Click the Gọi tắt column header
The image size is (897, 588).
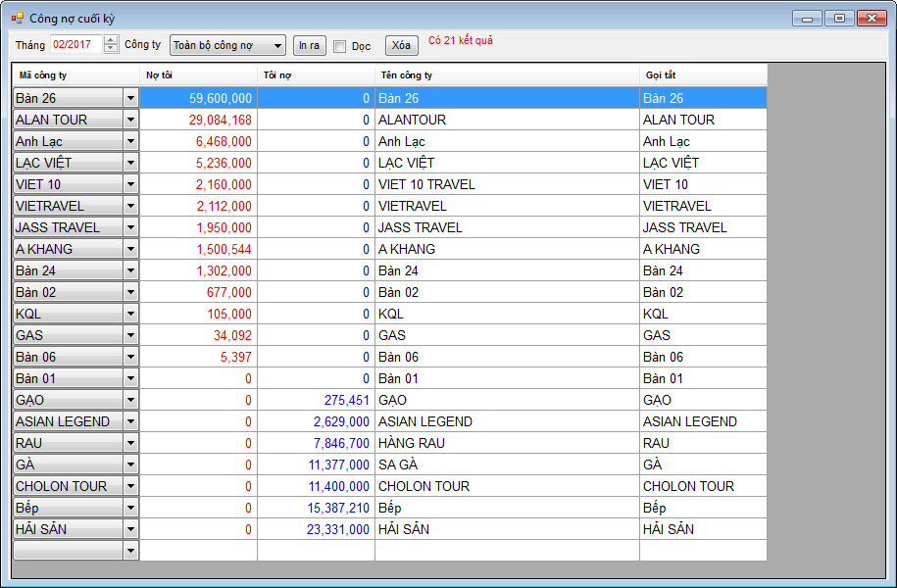[703, 75]
